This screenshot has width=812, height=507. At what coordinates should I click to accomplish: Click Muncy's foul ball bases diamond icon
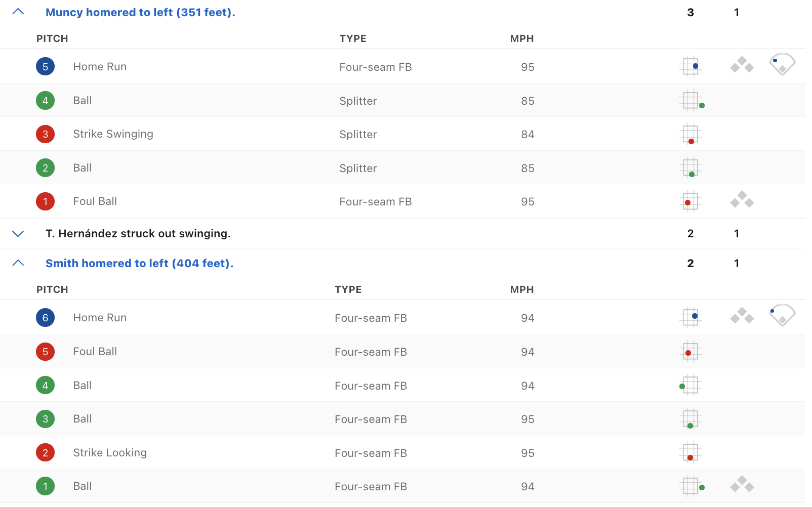742,200
